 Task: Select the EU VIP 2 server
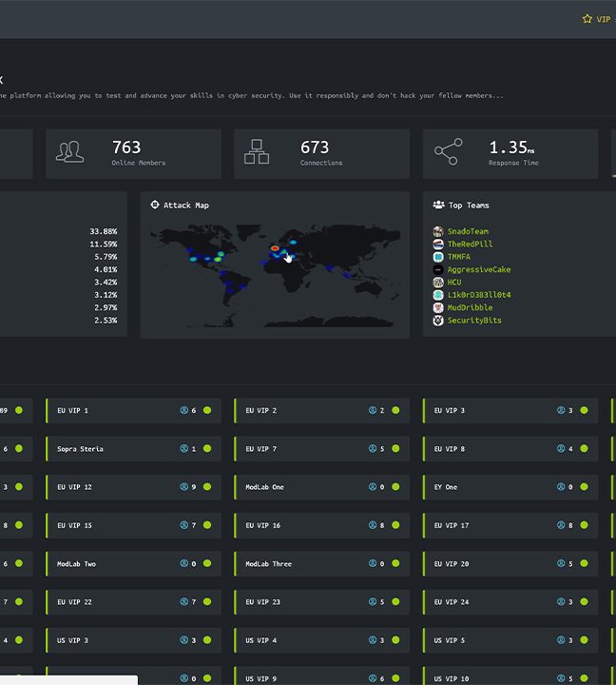pyautogui.click(x=321, y=411)
